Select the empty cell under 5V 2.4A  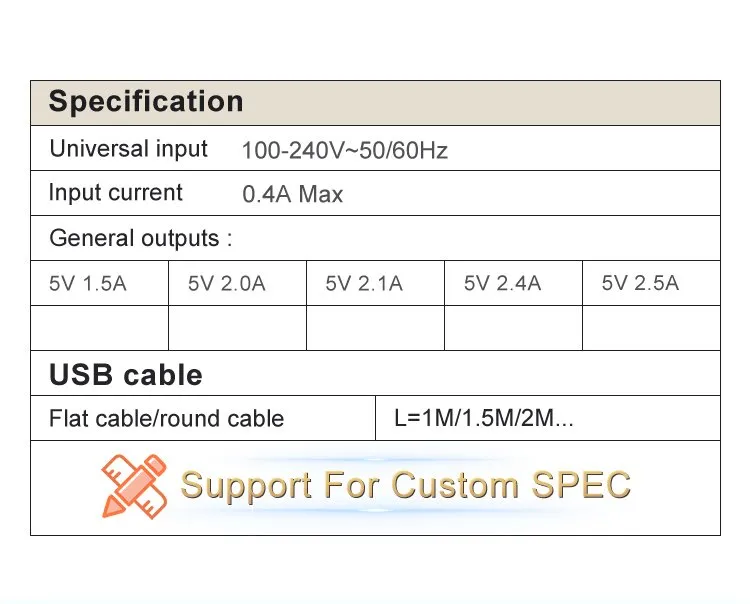pyautogui.click(x=512, y=328)
